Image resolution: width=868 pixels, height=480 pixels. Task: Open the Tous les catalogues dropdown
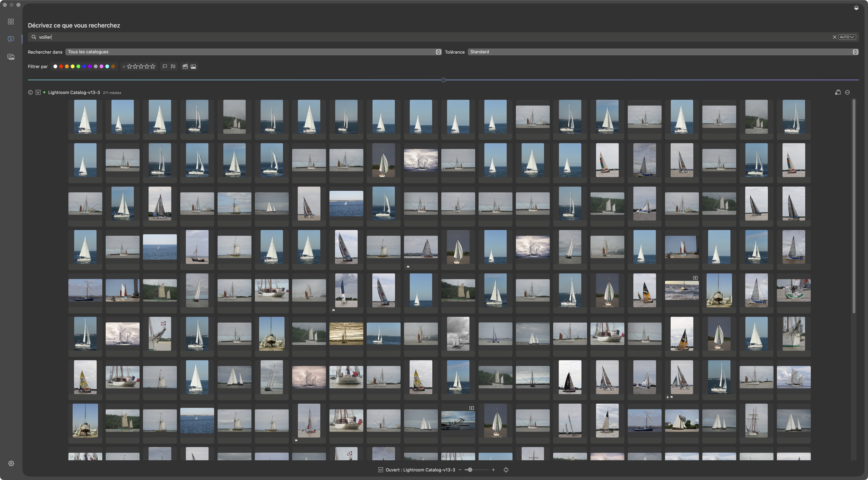pos(253,52)
